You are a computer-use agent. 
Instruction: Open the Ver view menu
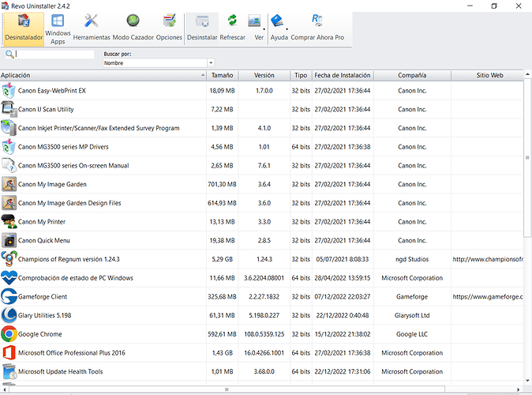point(259,29)
